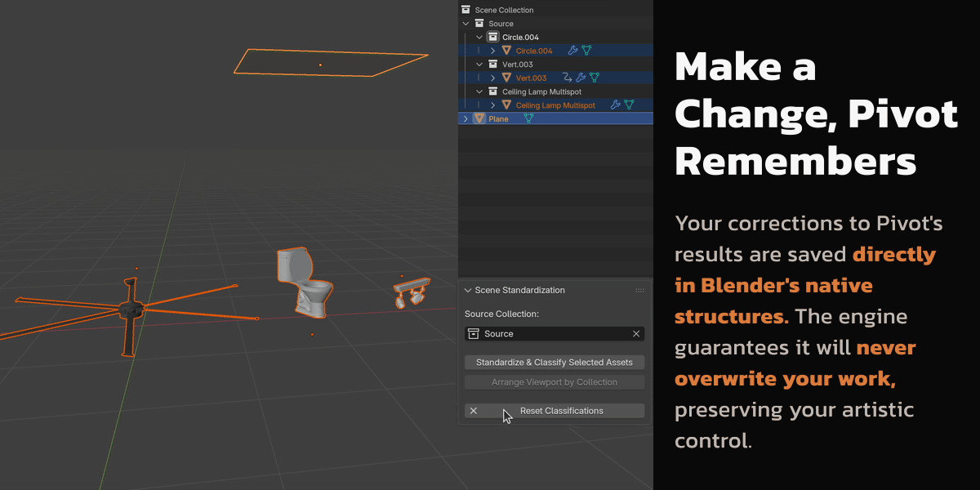Viewport: 980px width, 490px height.
Task: Click the Vert.003 collection box icon
Action: point(492,65)
